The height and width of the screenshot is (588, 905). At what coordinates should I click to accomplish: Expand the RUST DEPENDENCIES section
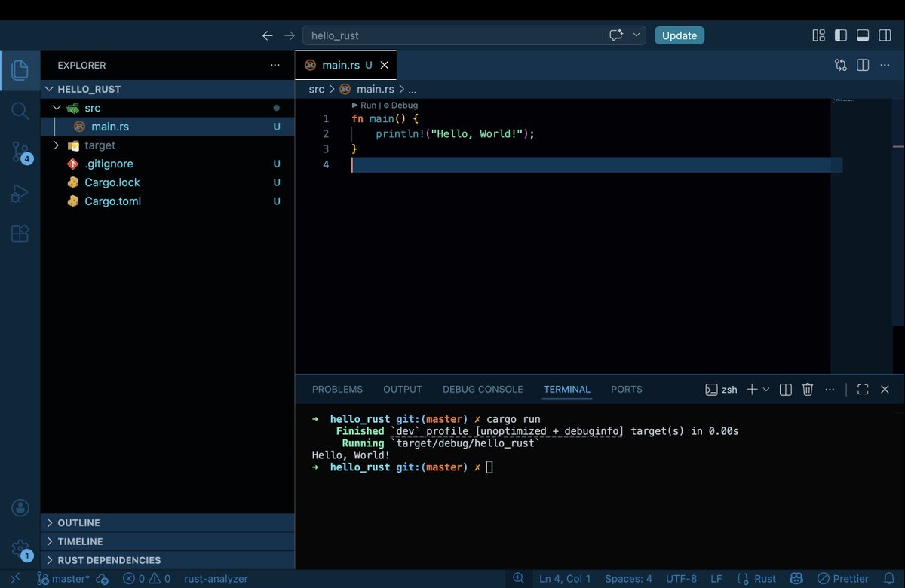click(x=167, y=560)
